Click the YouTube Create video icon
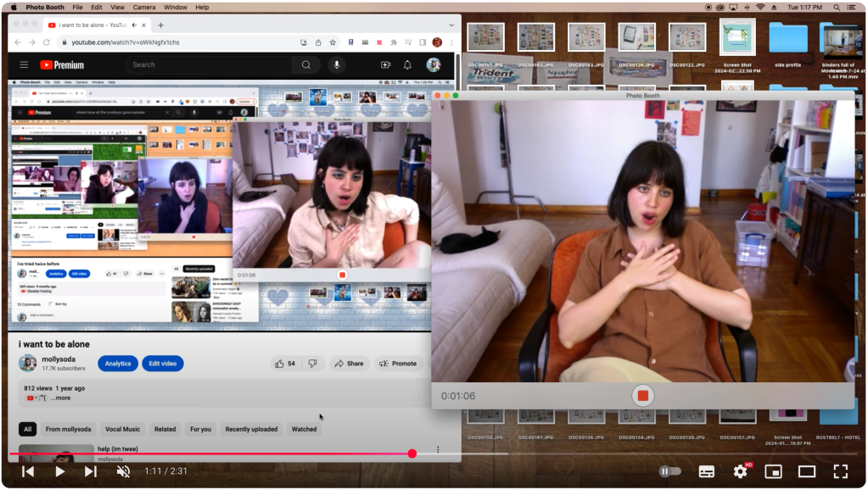Image resolution: width=868 pixels, height=490 pixels. [385, 64]
